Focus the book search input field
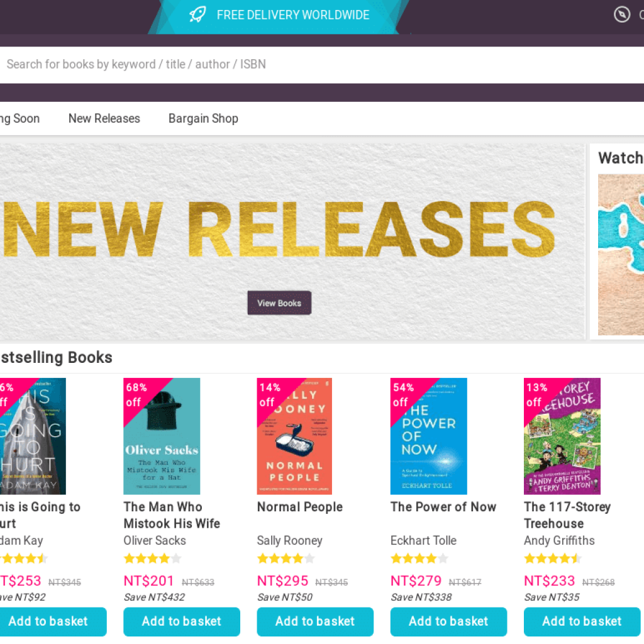 coord(314,64)
